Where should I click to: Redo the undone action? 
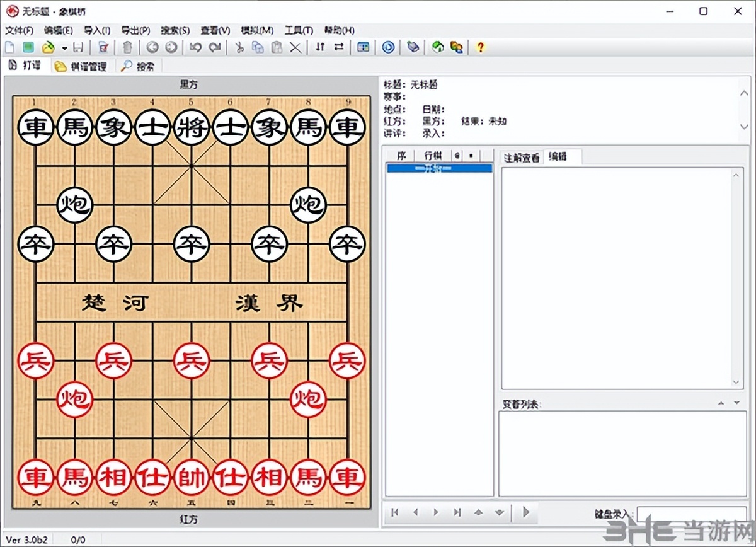pyautogui.click(x=214, y=47)
